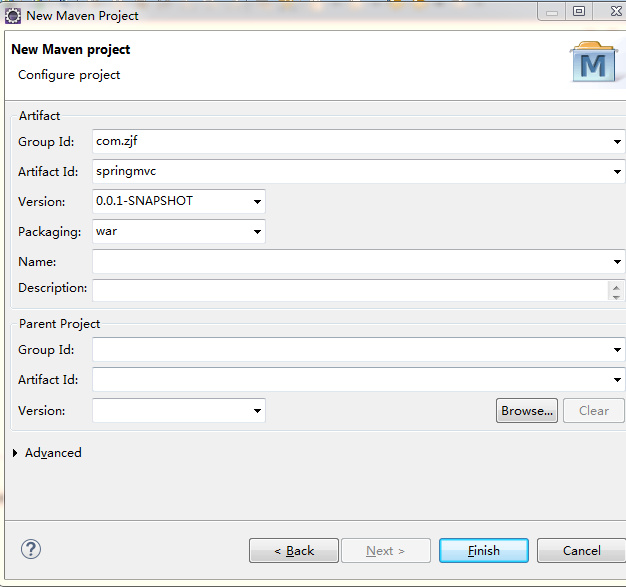Minimize the New Maven Project dialog
The width and height of the screenshot is (626, 587).
[552, 12]
